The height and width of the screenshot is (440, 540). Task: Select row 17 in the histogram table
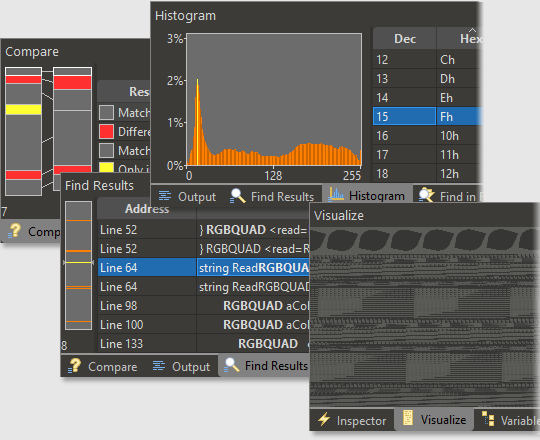[426, 155]
